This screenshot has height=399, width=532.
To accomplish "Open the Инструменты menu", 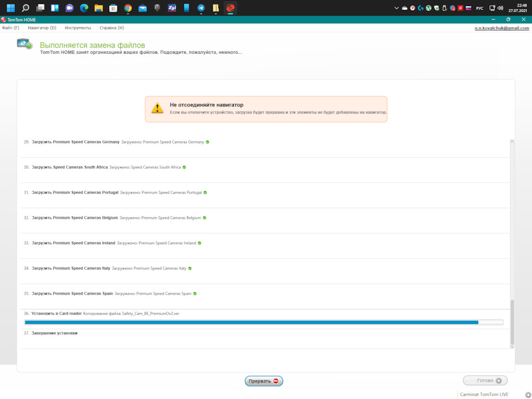I will click(78, 28).
